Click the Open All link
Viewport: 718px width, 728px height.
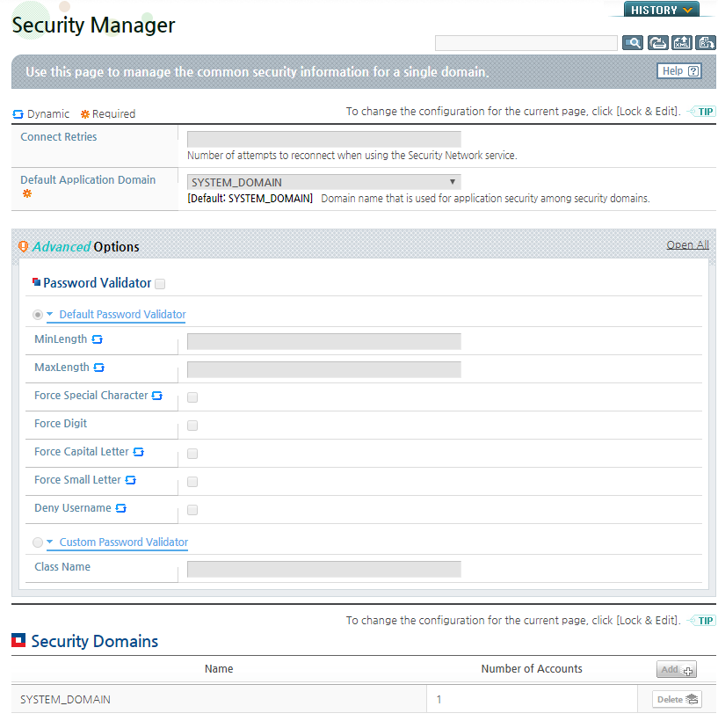(x=687, y=244)
